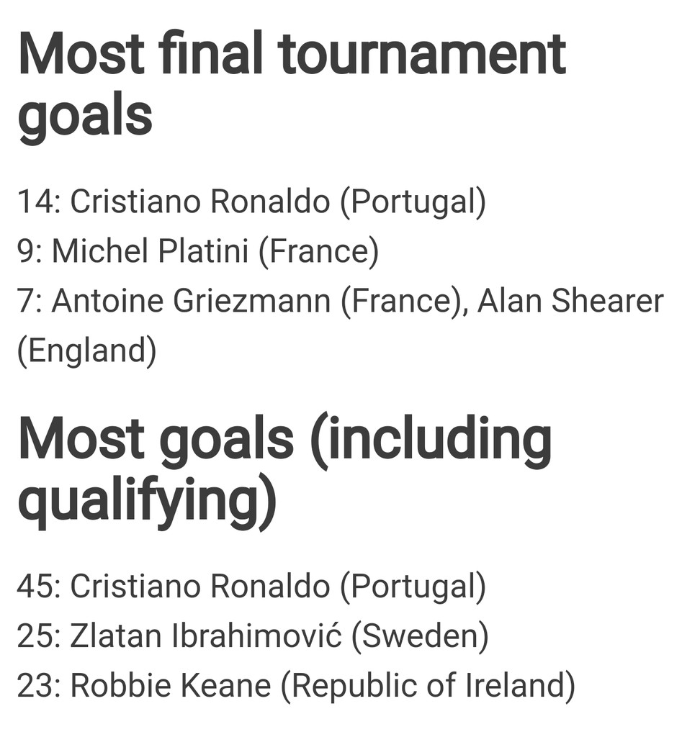700x737 pixels.
Task: Click '(Sweden)' after Ibrahimović
Action: point(420,636)
